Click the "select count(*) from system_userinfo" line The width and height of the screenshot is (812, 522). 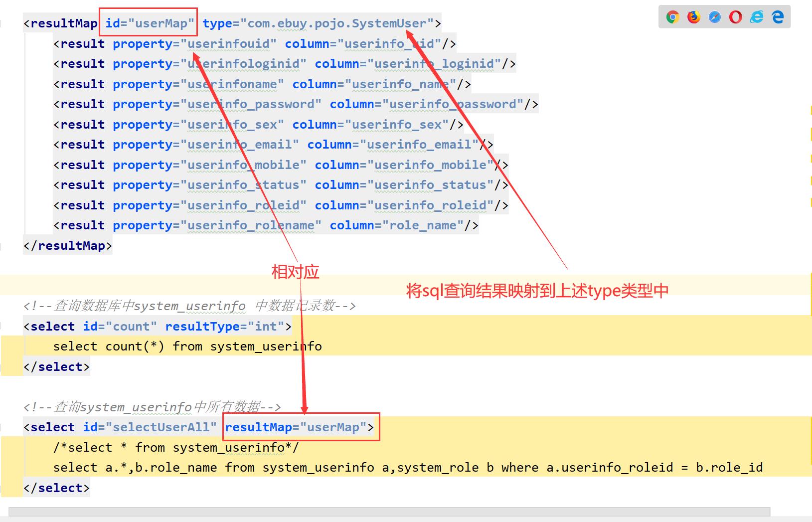coord(187,347)
